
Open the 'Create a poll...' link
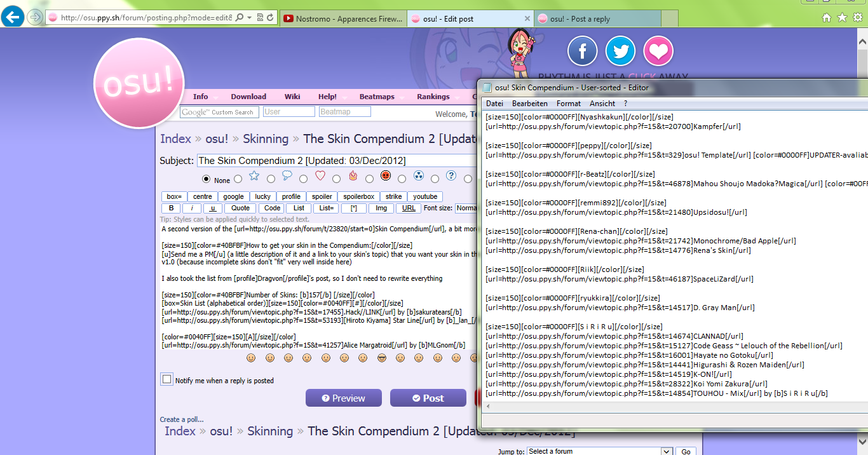[x=182, y=419]
